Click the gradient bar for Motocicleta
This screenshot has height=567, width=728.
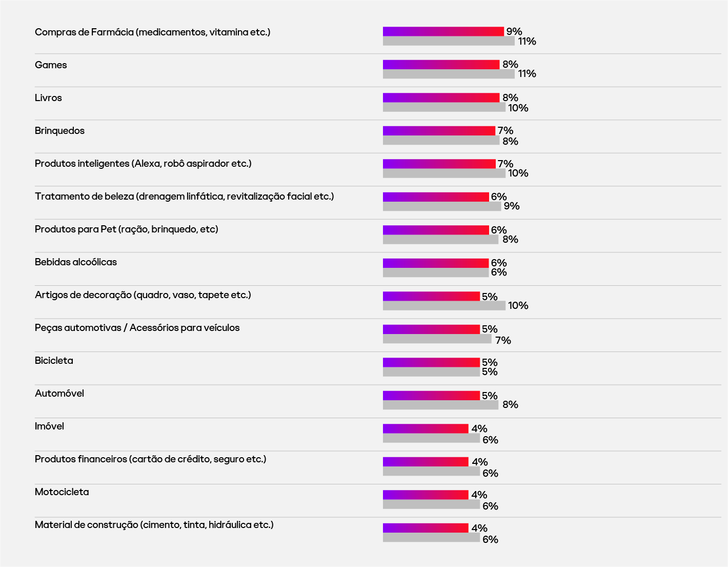tap(426, 495)
